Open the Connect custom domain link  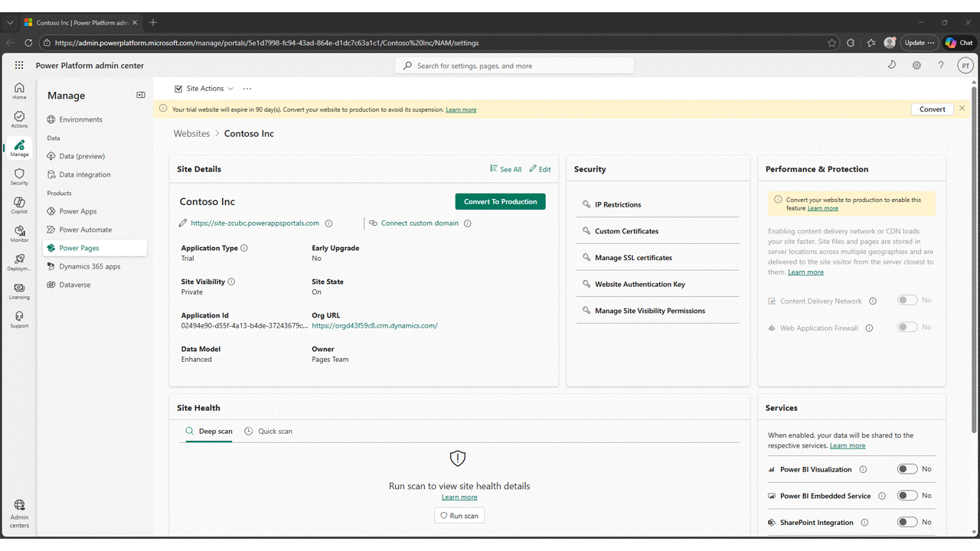pos(420,223)
